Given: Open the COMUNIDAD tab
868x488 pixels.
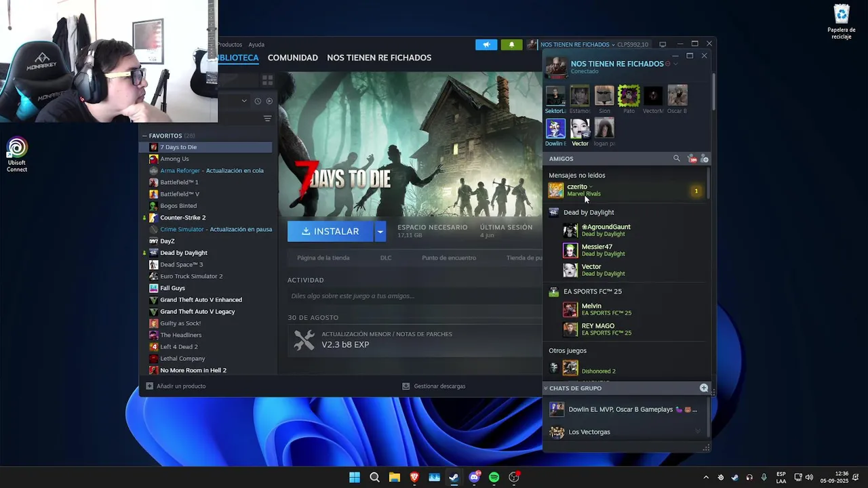Looking at the screenshot, I should pos(293,58).
